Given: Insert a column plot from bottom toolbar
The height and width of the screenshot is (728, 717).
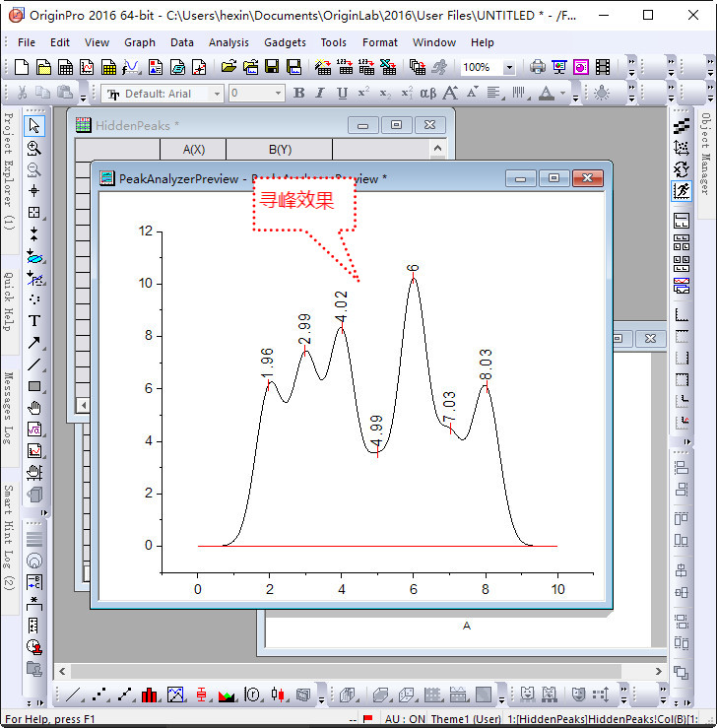Looking at the screenshot, I should [150, 695].
